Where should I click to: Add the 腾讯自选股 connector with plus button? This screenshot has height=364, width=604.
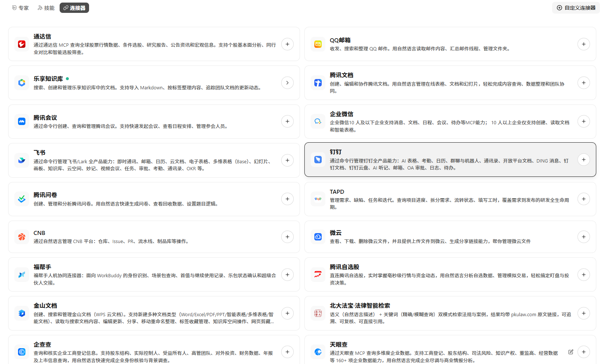tap(584, 275)
